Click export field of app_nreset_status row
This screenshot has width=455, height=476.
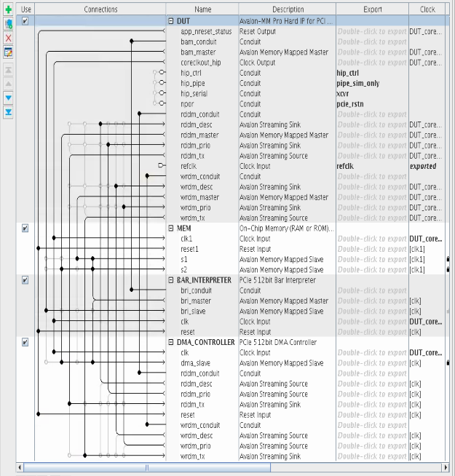pyautogui.click(x=372, y=31)
